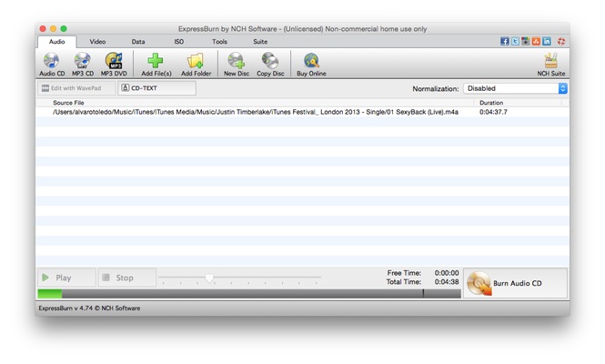Zoom the window with green button
Viewport: 605px width, 364px height.
tap(64, 28)
